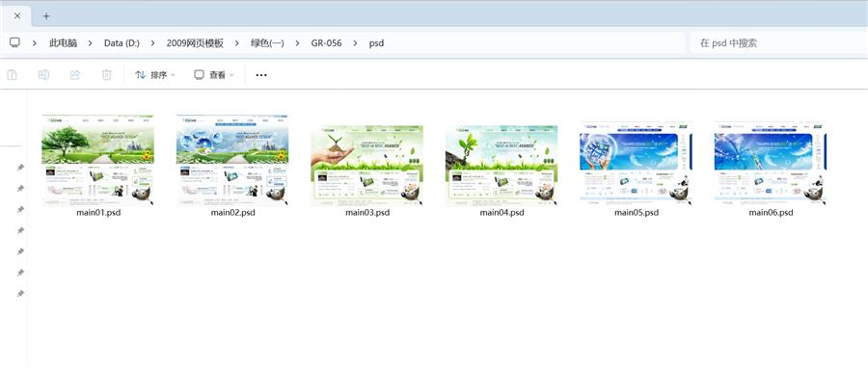Click the rename icon in toolbar
868x368 pixels.
43,74
